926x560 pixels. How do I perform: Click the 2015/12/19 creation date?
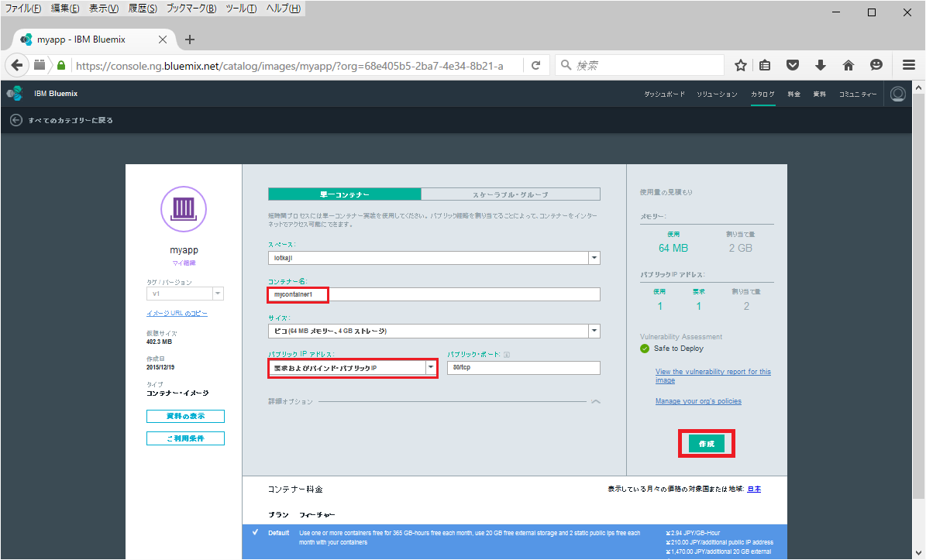(160, 367)
